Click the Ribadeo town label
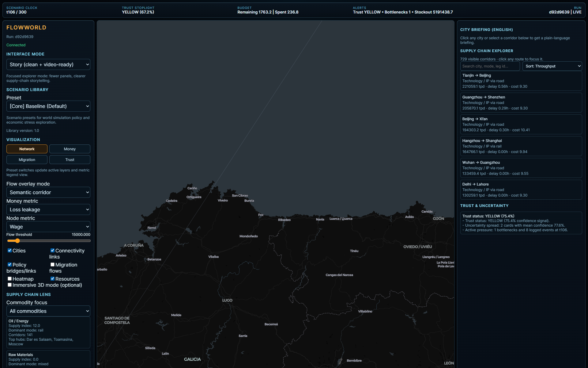The image size is (588, 368). pos(284,220)
